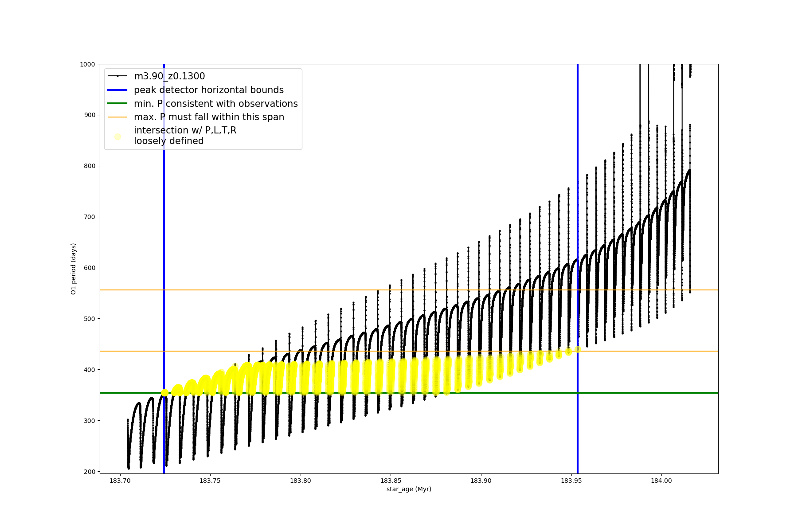Viewport: 798px width, 532px height.
Task: Click the 500 y-axis tick label
Action: point(89,319)
